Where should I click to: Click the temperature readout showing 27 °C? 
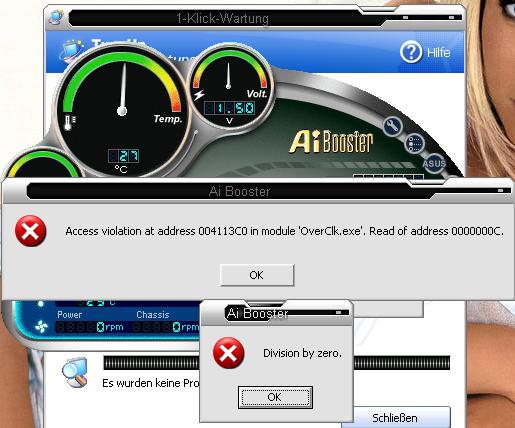click(x=124, y=156)
